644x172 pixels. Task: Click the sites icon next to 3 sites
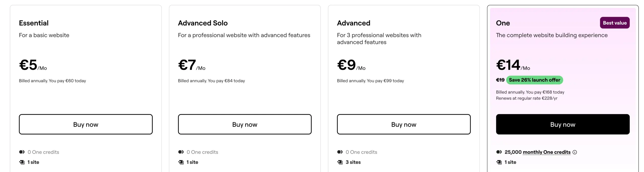(x=340, y=162)
